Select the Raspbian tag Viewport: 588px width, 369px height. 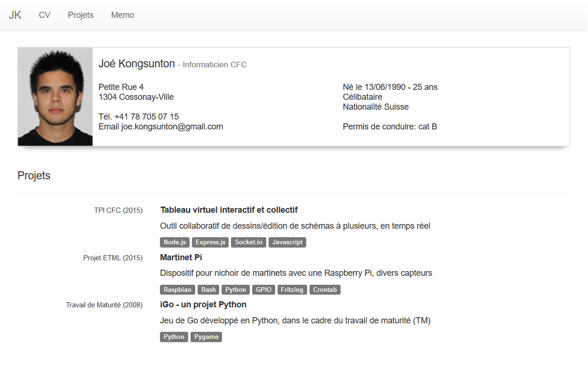coord(177,289)
